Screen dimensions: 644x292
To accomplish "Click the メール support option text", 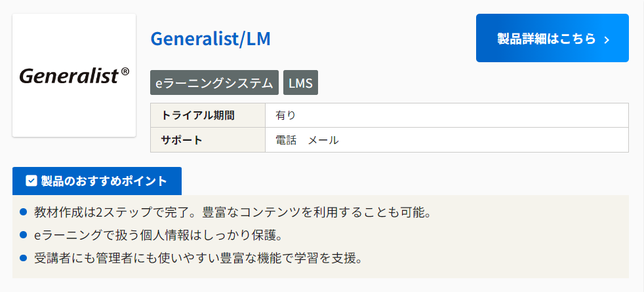I will tap(323, 139).
